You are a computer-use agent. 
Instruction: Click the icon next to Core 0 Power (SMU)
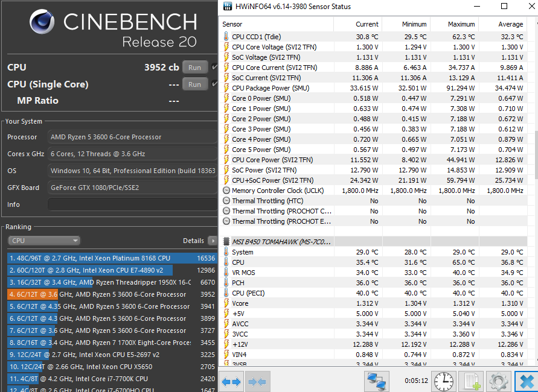point(226,98)
